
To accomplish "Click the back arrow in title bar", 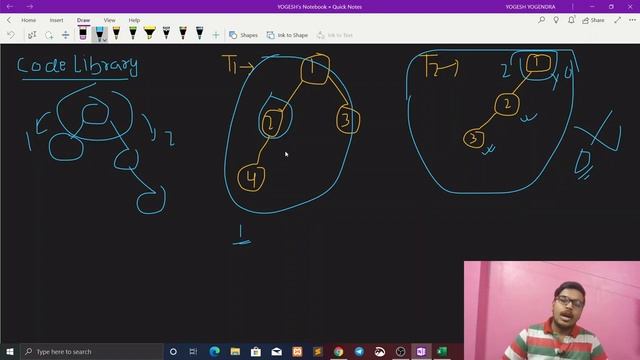I will 9,7.
